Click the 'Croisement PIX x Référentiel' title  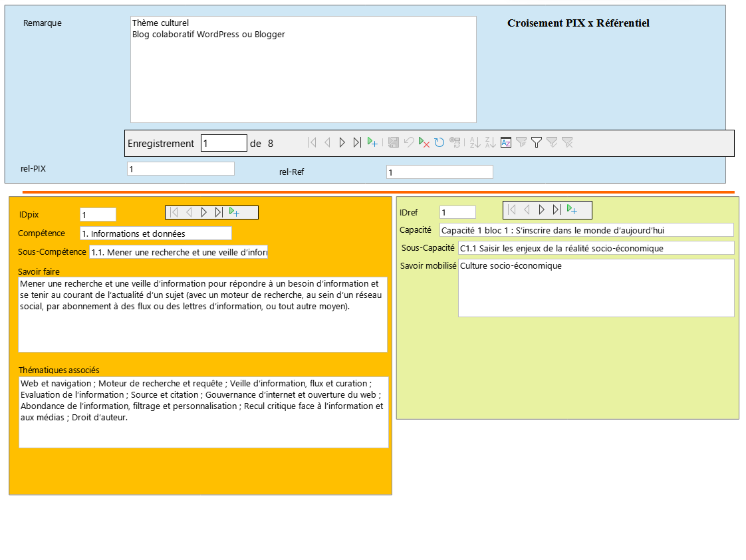pyautogui.click(x=578, y=23)
